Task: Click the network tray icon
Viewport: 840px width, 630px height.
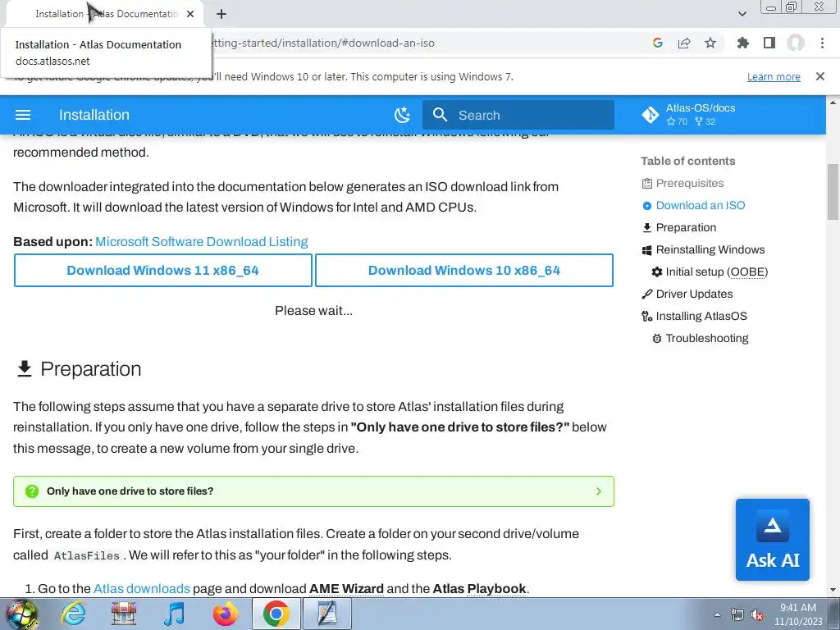Action: click(737, 615)
